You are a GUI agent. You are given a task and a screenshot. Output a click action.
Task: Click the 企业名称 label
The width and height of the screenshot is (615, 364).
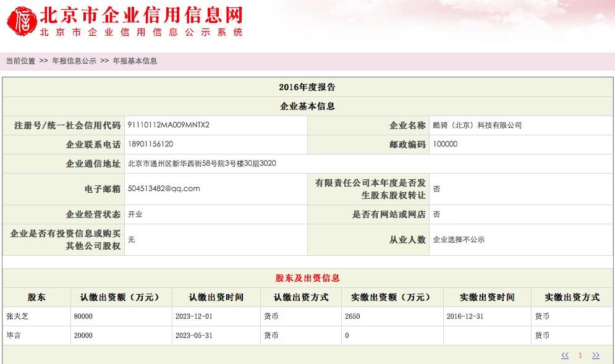pos(407,125)
